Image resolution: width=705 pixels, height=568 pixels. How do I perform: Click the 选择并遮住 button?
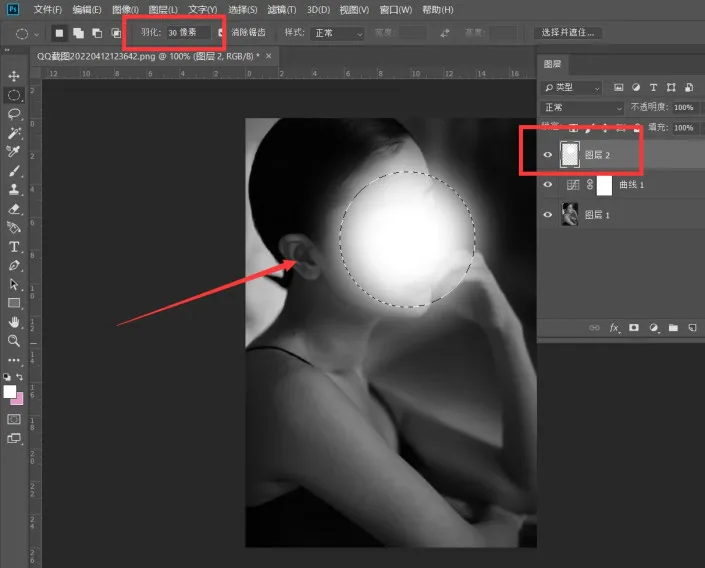click(568, 32)
